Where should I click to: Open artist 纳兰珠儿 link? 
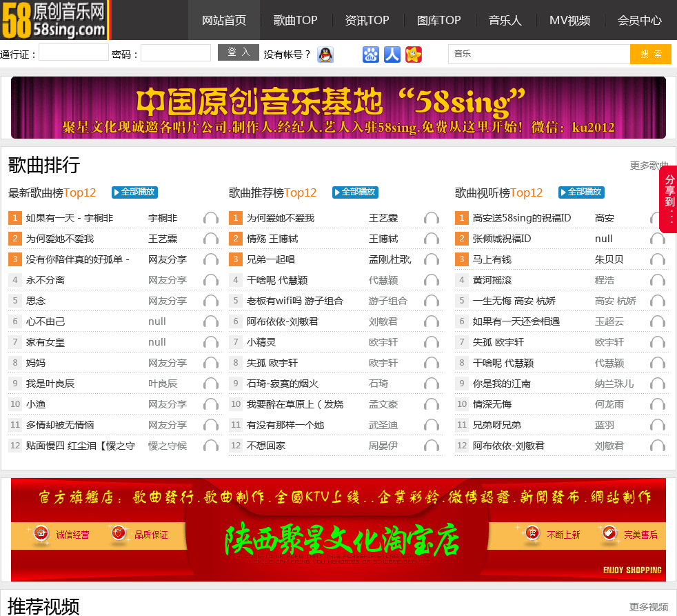(x=614, y=384)
